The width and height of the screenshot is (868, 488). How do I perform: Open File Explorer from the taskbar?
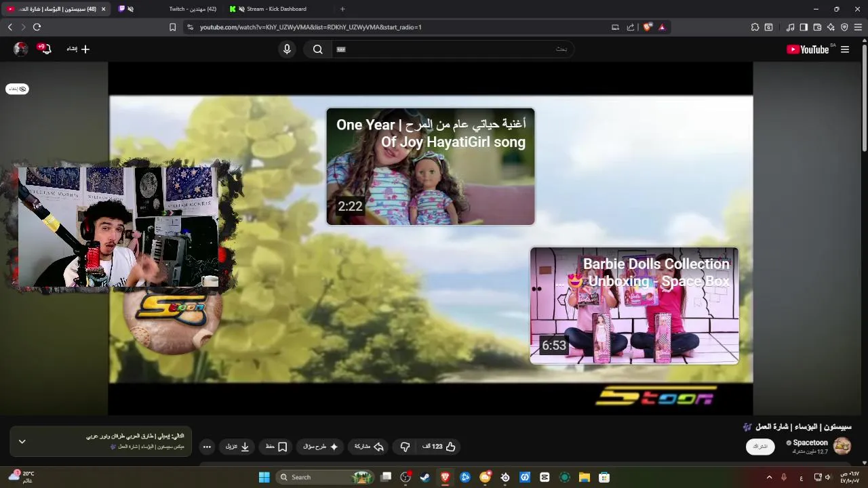584,477
